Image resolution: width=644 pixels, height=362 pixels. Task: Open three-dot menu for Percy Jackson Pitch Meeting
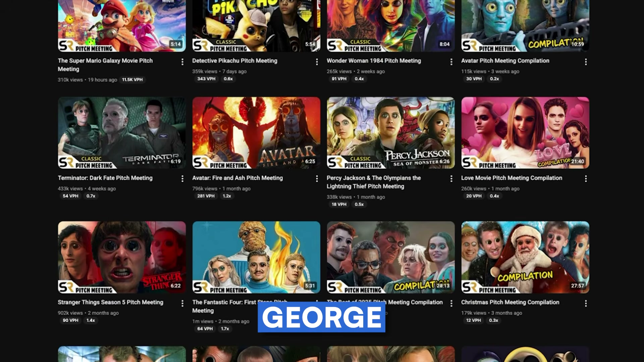pos(451,179)
